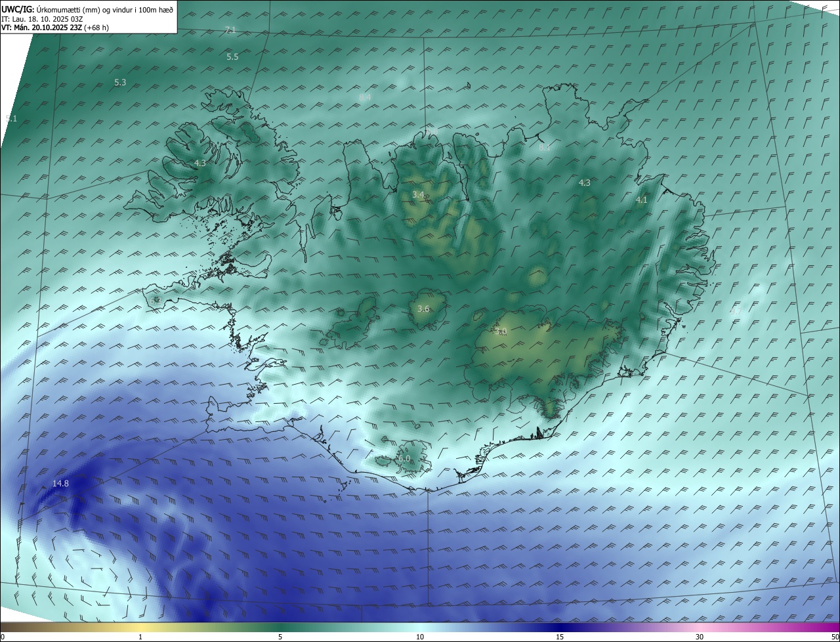This screenshot has width=840, height=642.
Task: Click the 0 tick on the color scale
Action: point(2,637)
